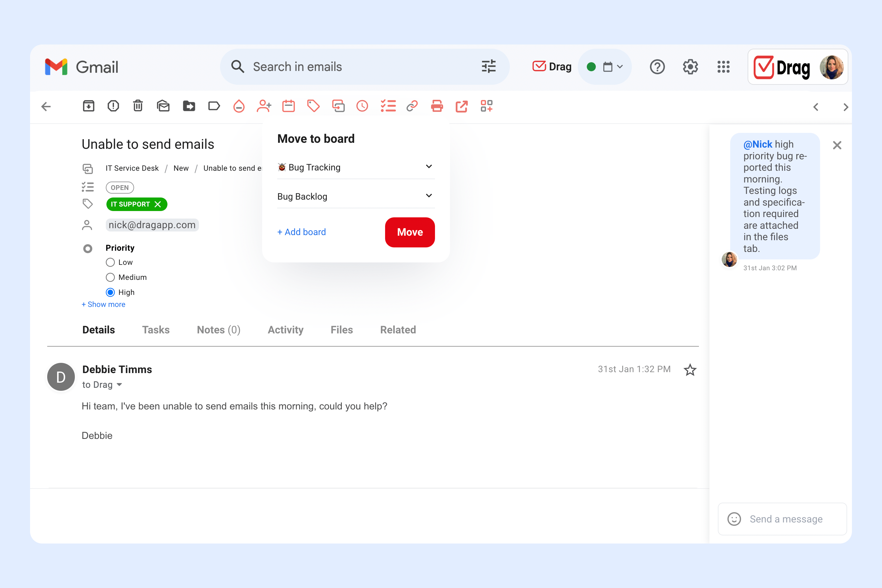Copy link with the chain icon
Viewport: 882px width, 588px height.
pyautogui.click(x=412, y=106)
